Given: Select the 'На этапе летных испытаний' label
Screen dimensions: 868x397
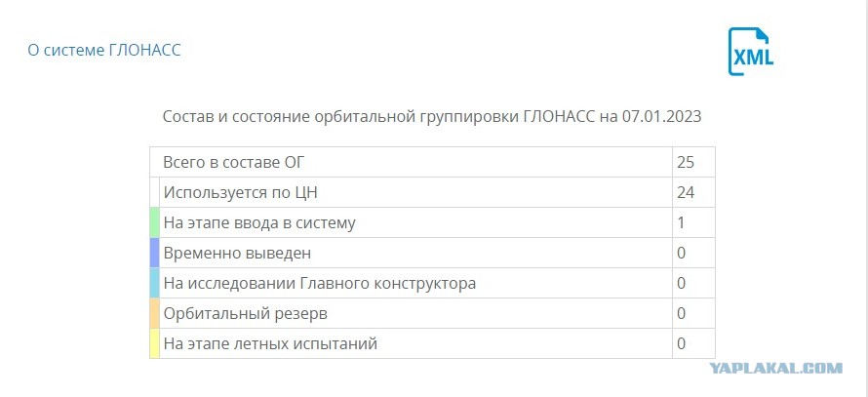Looking at the screenshot, I should point(270,344).
